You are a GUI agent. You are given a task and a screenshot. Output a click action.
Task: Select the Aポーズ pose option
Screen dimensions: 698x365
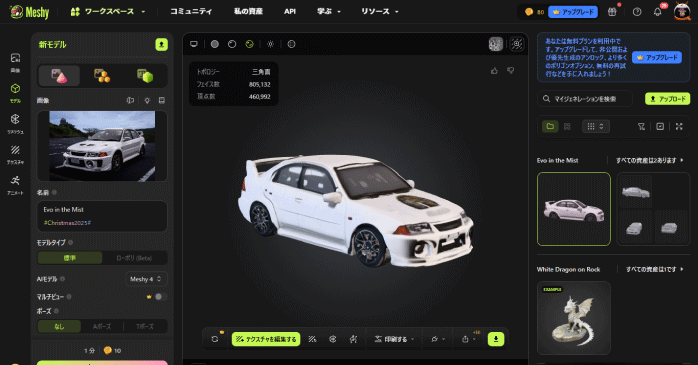[x=101, y=326]
